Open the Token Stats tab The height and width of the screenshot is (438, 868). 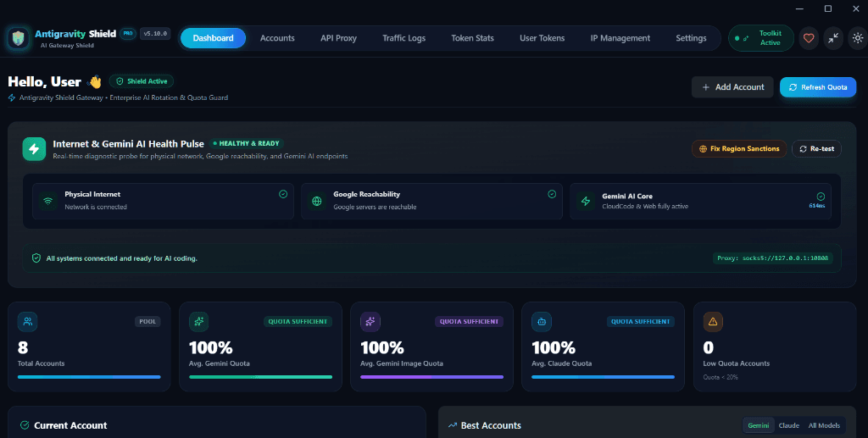pyautogui.click(x=472, y=38)
